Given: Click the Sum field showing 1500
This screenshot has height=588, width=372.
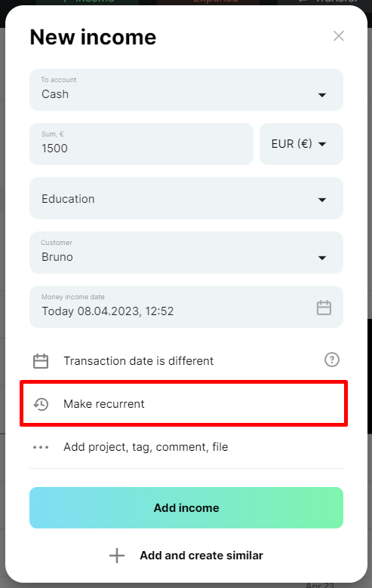Looking at the screenshot, I should [x=142, y=144].
